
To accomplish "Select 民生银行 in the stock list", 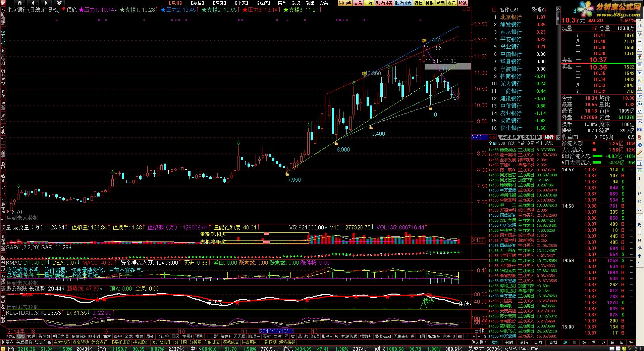I will click(511, 128).
